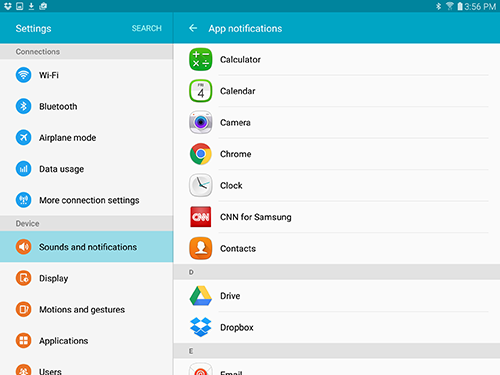Tap the Settings title text
Image resolution: width=500 pixels, height=375 pixels.
33,28
